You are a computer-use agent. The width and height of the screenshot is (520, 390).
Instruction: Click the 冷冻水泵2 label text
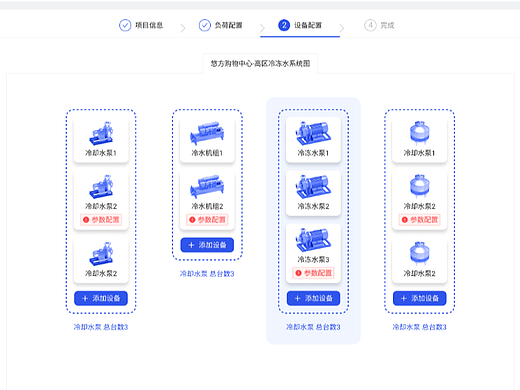coord(313,206)
